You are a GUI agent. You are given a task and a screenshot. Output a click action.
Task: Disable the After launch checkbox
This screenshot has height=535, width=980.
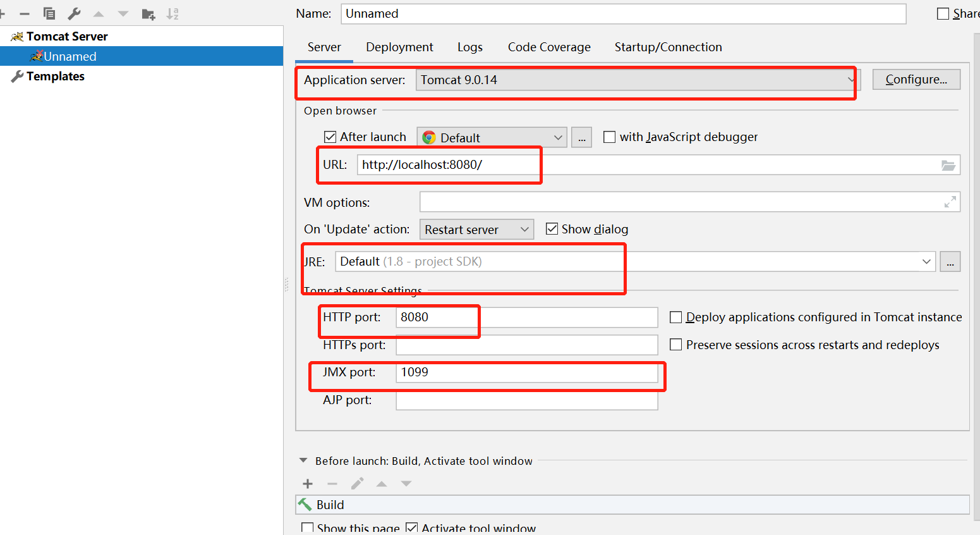[330, 137]
